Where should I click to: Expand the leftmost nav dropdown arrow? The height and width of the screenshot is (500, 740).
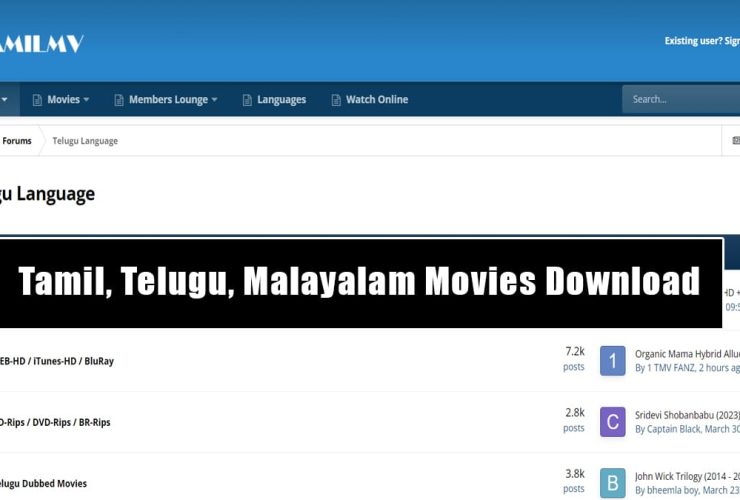tap(4, 100)
